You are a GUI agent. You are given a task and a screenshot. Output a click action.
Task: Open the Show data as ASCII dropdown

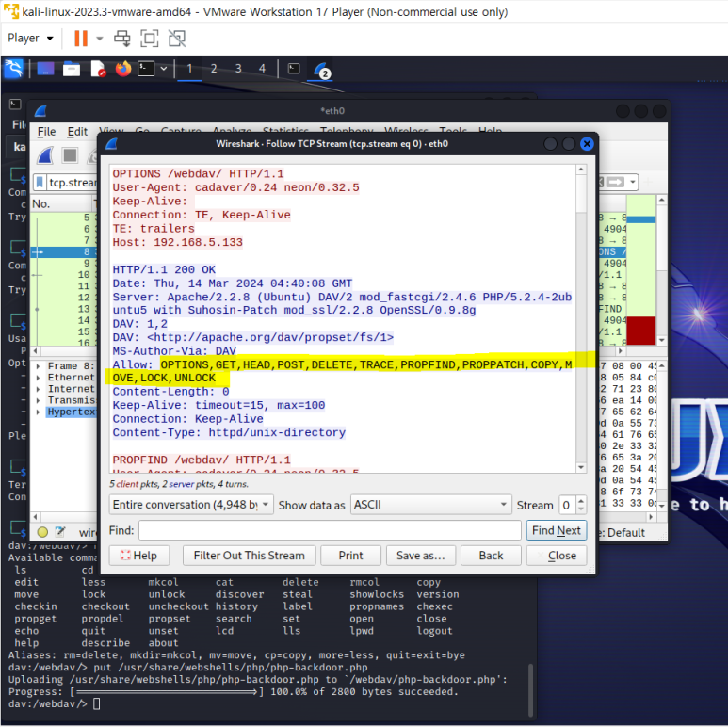430,505
